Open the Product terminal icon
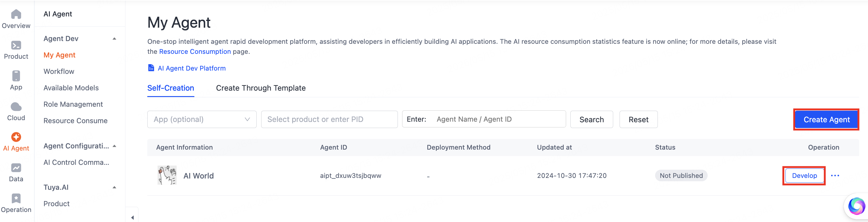 coord(16,45)
